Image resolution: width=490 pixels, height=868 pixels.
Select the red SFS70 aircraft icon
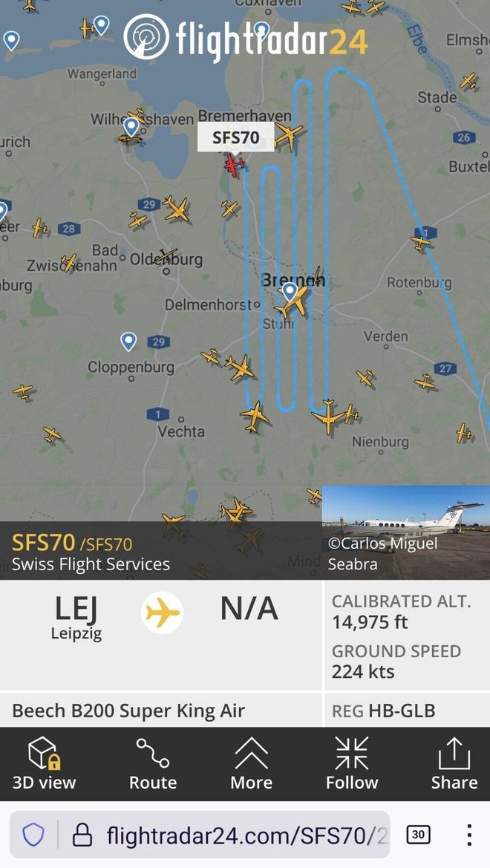pos(234,165)
